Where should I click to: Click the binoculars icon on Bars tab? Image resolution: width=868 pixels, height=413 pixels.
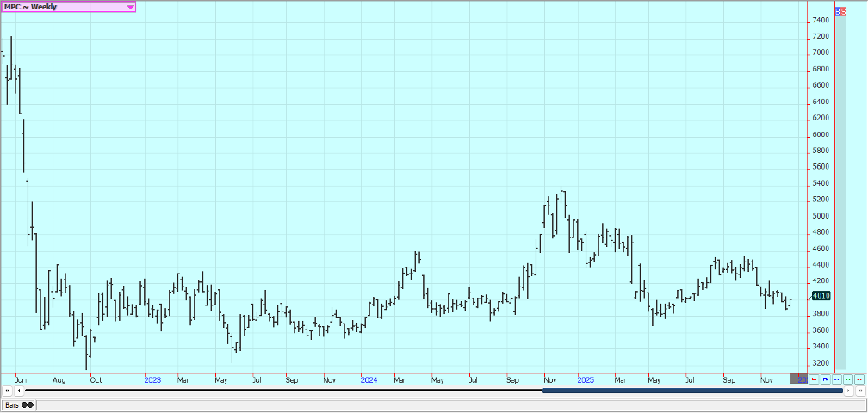point(28,404)
